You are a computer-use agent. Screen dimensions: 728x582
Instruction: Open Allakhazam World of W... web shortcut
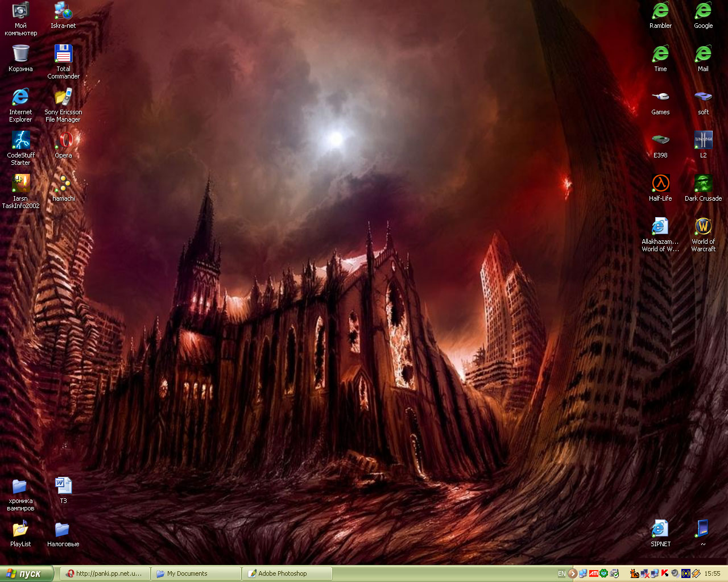660,235
